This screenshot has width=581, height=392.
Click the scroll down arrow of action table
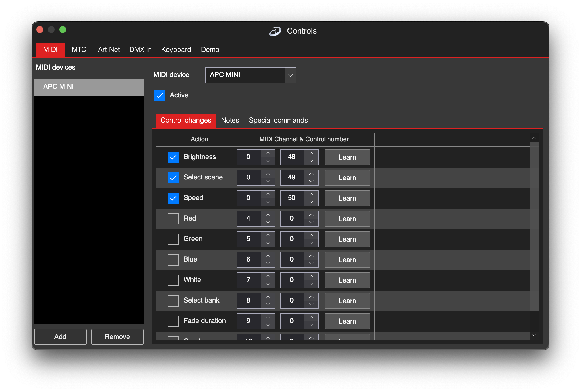[534, 335]
